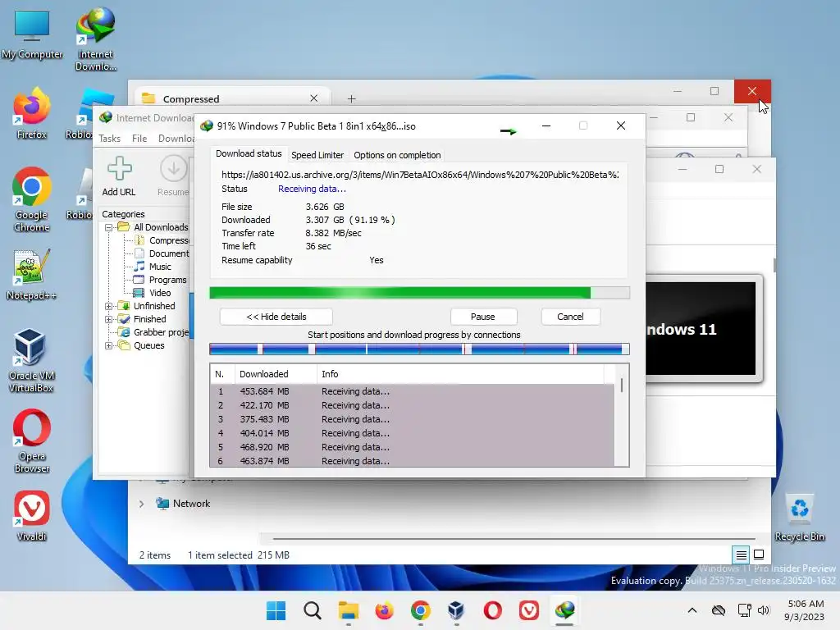
Task: Click the Downloaded column header
Action: [276, 374]
